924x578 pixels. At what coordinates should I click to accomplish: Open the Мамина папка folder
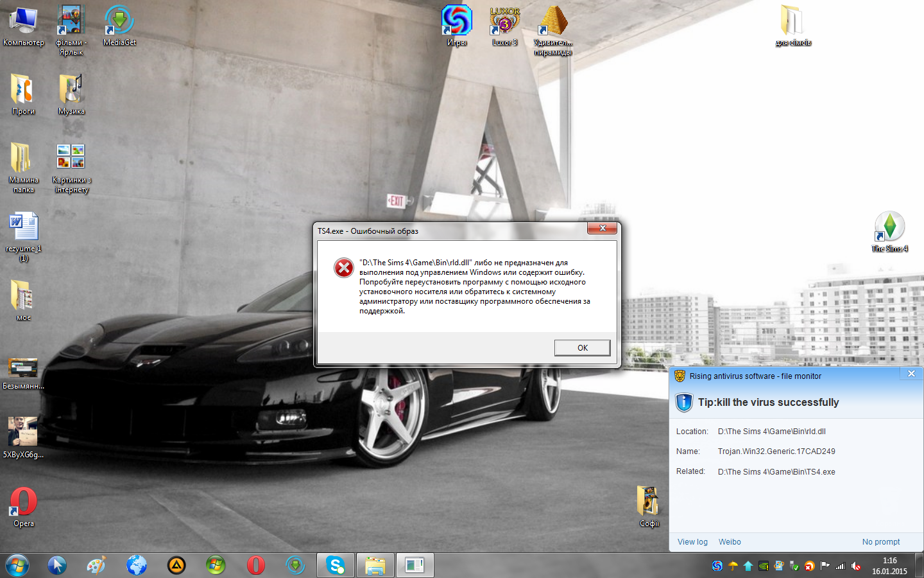[x=24, y=168]
